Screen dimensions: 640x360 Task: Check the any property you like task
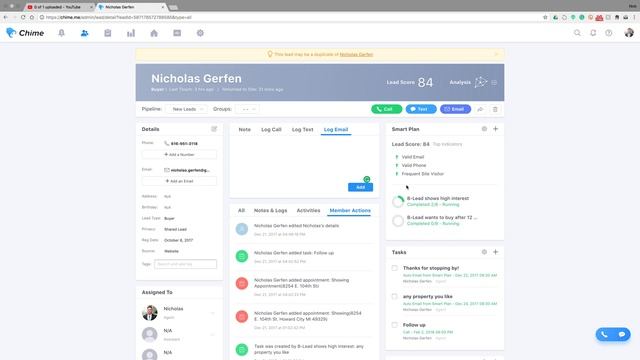[x=394, y=296]
